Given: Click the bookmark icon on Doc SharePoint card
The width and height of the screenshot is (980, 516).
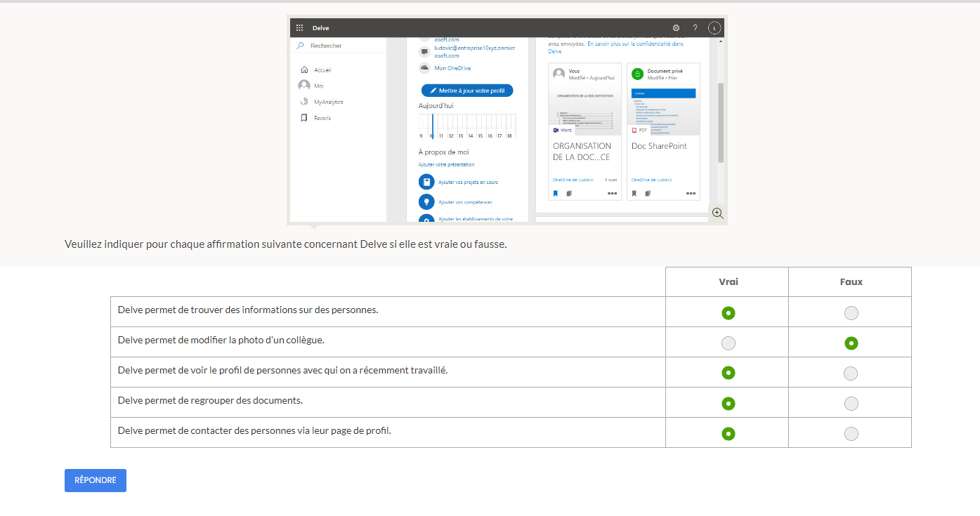Looking at the screenshot, I should pyautogui.click(x=634, y=193).
